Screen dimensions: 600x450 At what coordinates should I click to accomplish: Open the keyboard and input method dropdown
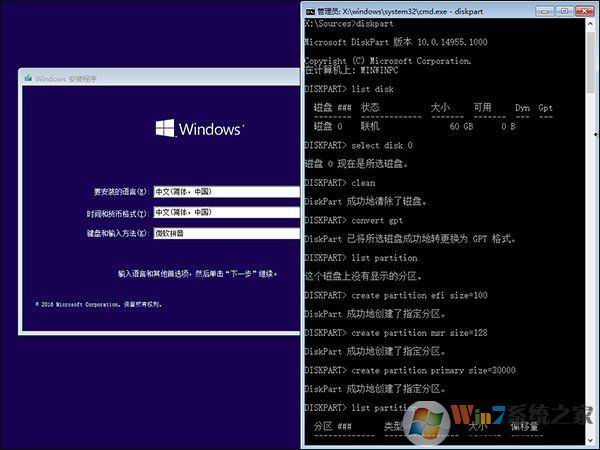(x=227, y=233)
